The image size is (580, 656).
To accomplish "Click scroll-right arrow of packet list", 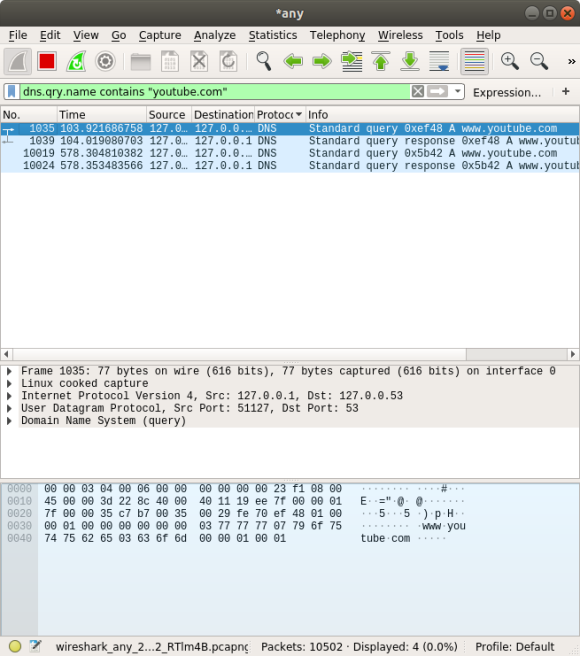I will [573, 354].
